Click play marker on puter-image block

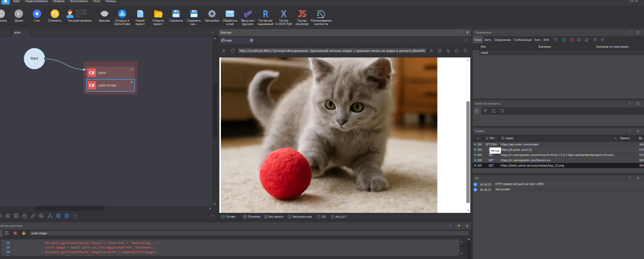point(132,82)
